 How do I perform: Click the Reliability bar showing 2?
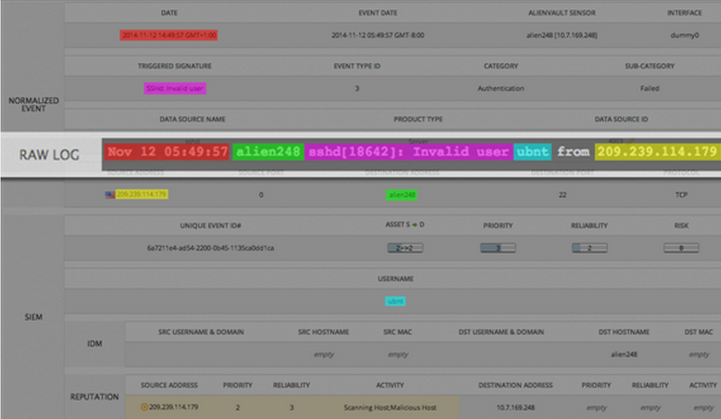(589, 248)
